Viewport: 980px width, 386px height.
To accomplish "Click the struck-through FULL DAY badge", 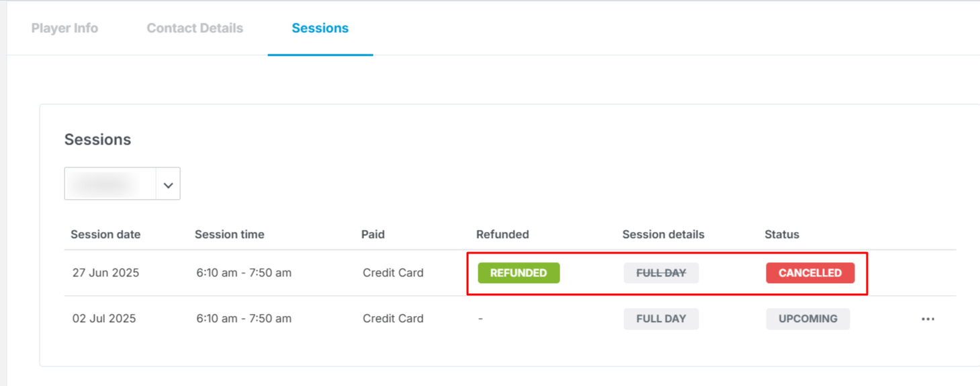I will coord(661,273).
